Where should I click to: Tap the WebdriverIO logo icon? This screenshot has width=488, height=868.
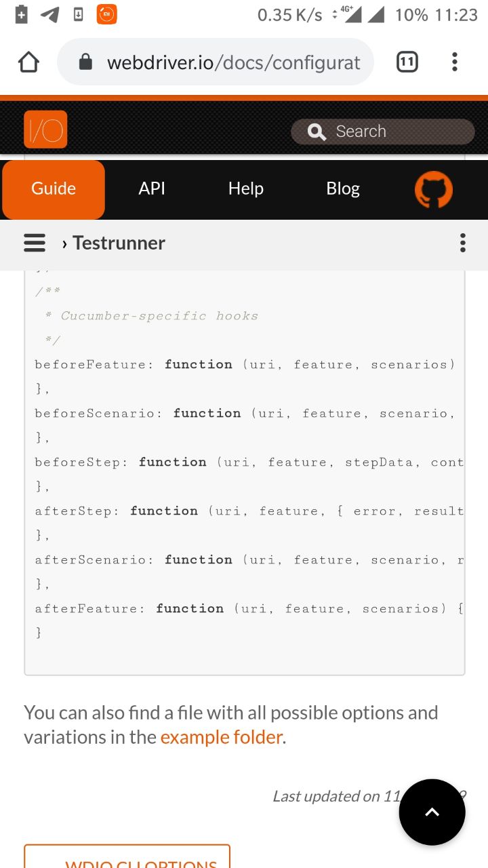point(45,130)
